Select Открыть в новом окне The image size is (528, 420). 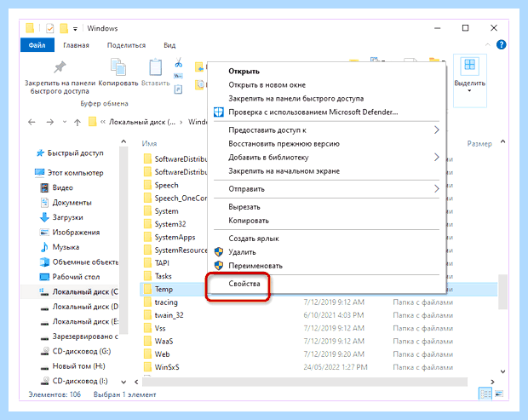pyautogui.click(x=267, y=85)
